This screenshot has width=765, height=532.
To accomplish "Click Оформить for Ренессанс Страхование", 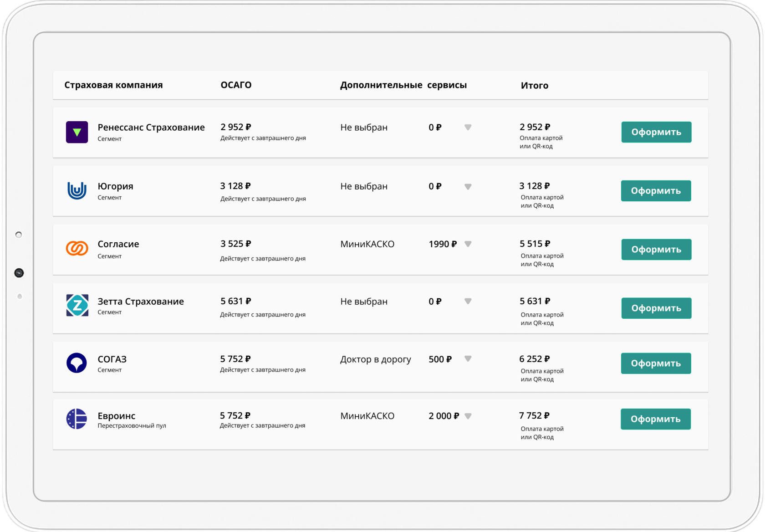I will tap(656, 132).
